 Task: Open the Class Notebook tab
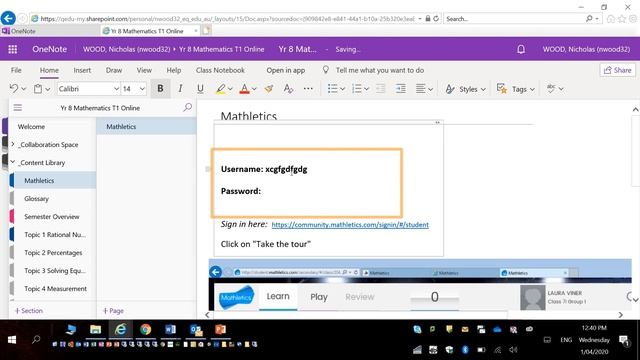click(x=220, y=70)
